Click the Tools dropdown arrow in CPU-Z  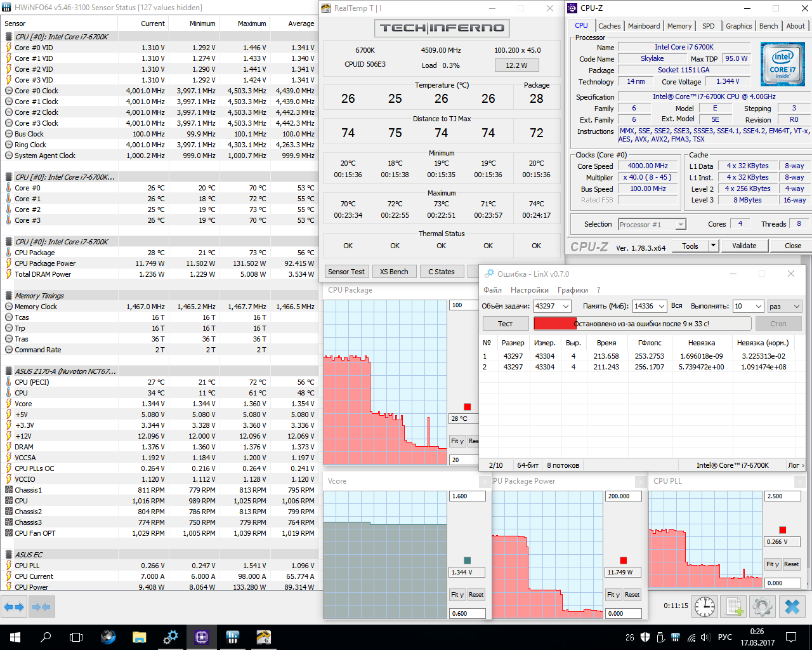pos(713,246)
